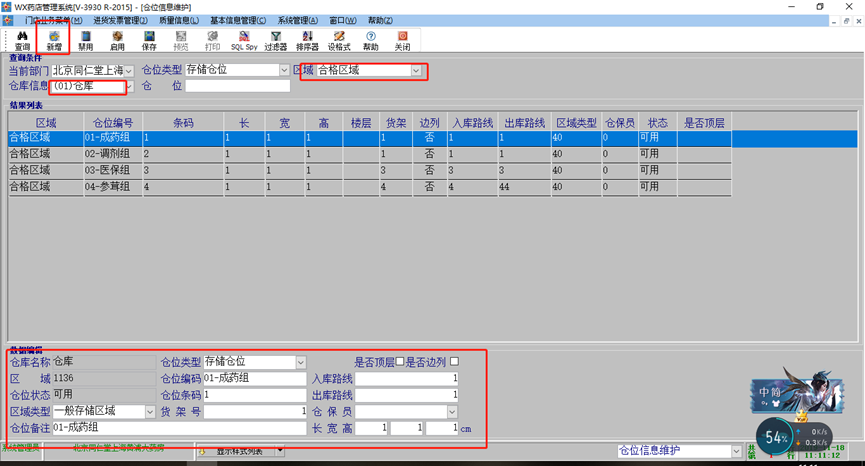This screenshot has height=466, width=865.
Task: Click the 区域类型 column header
Action: tap(576, 122)
